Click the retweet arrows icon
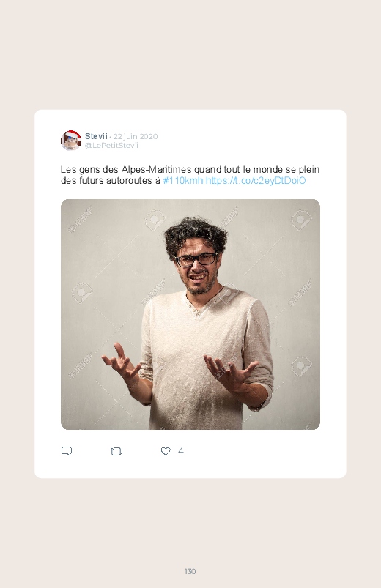Screen dimensions: 381x588 (116, 452)
